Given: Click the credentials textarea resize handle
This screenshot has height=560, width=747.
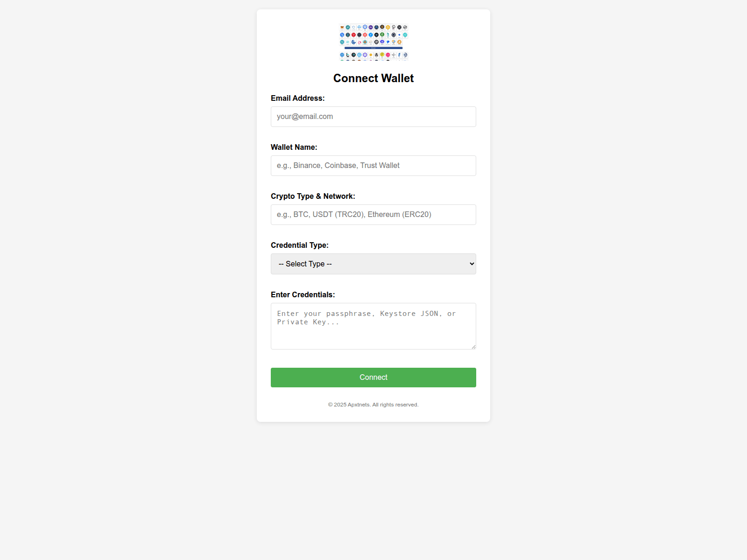Looking at the screenshot, I should point(473,347).
